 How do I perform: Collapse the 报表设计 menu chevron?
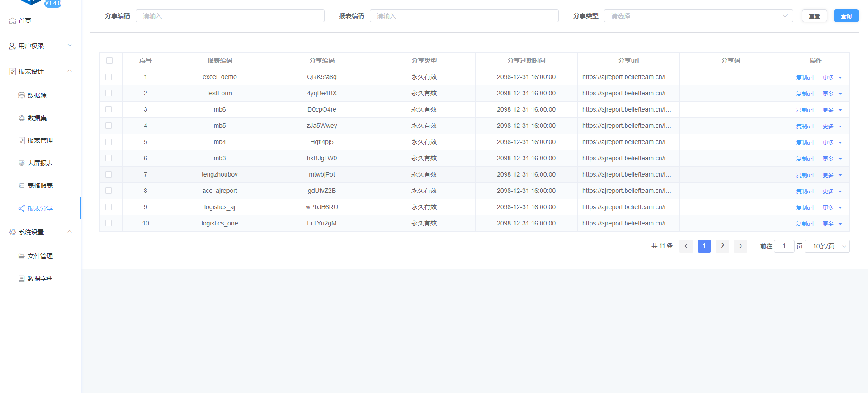coord(70,70)
